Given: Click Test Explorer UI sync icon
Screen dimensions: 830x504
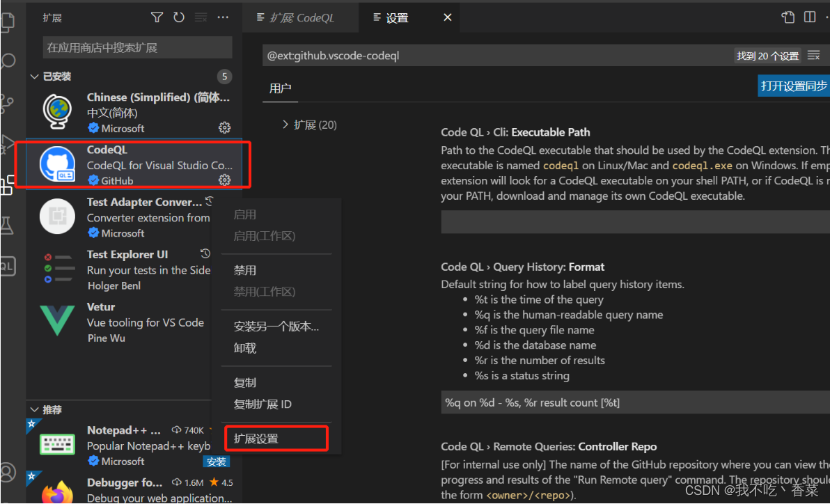Looking at the screenshot, I should 205,253.
